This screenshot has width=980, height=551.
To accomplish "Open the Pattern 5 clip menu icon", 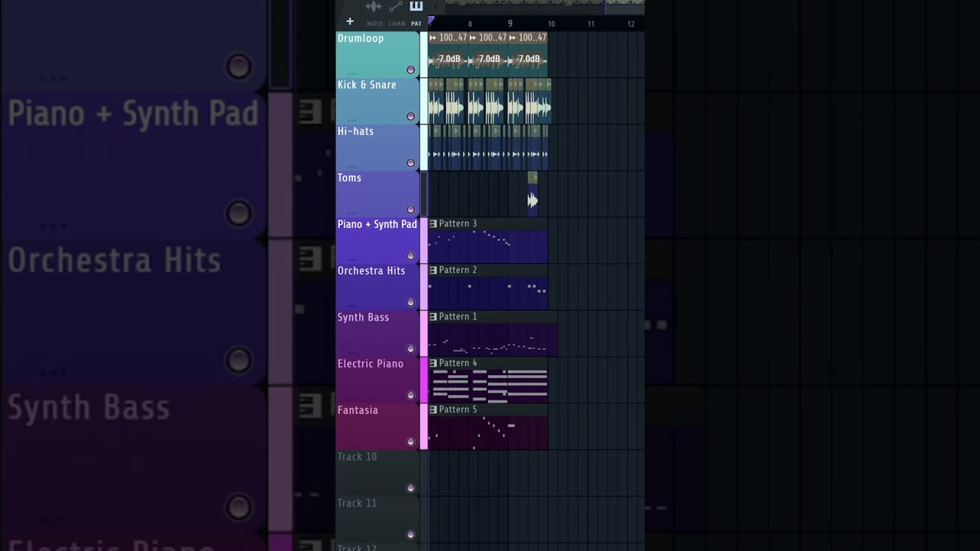I will click(x=433, y=409).
